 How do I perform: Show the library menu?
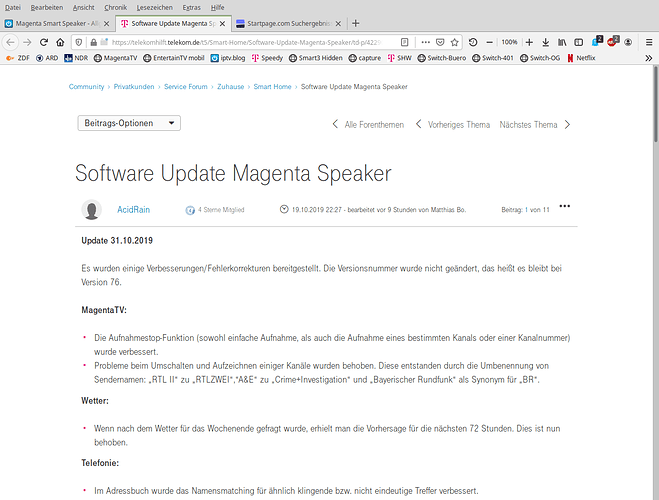pos(562,42)
